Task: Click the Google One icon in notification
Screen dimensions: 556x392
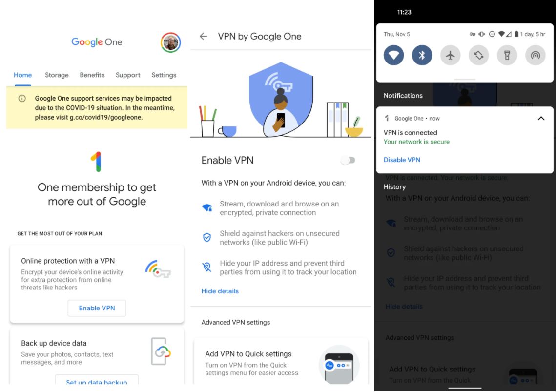Action: [x=387, y=118]
